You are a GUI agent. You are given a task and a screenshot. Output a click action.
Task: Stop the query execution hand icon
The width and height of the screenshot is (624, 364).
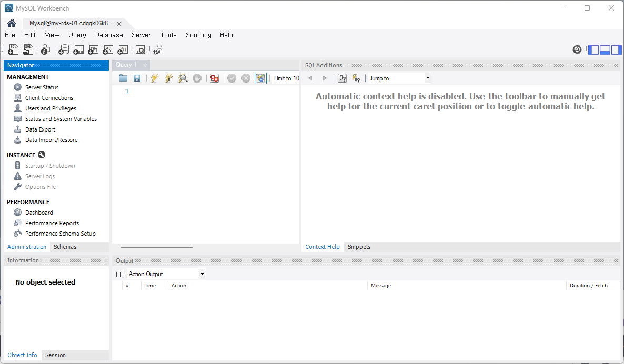[x=197, y=78]
